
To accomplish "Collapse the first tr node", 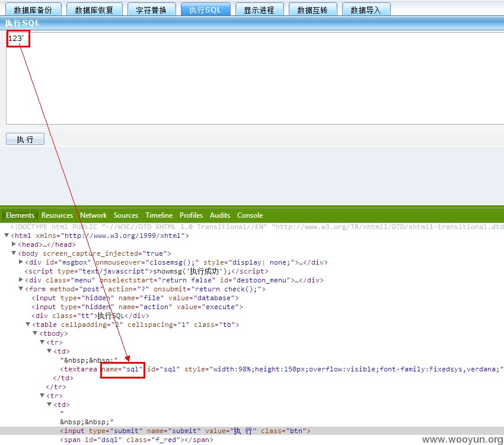I will [42, 342].
